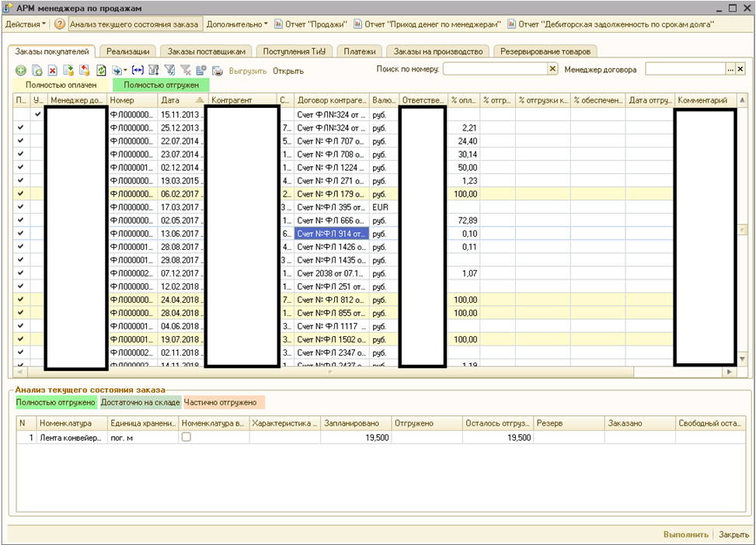756x545 pixels.
Task: Click inside the Поиск по номеру field
Action: (494, 70)
